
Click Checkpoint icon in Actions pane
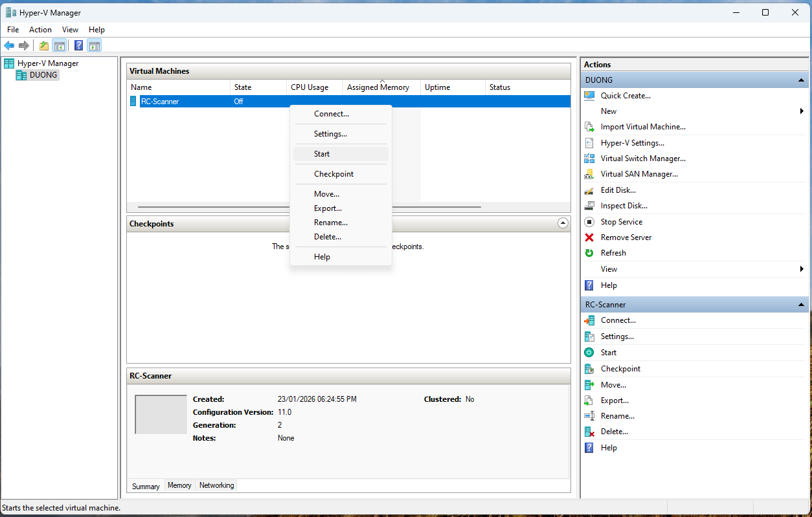[589, 369]
